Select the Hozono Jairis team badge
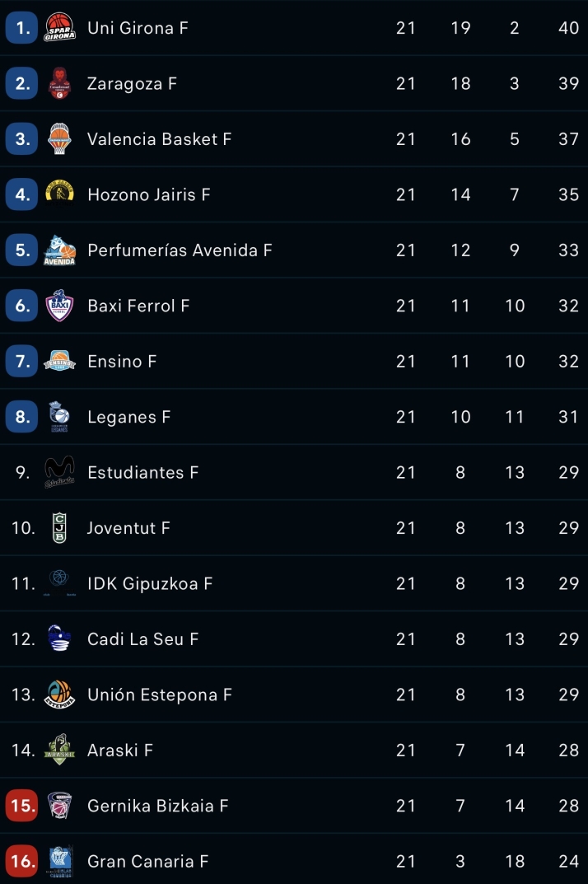The width and height of the screenshot is (588, 884). [x=59, y=194]
